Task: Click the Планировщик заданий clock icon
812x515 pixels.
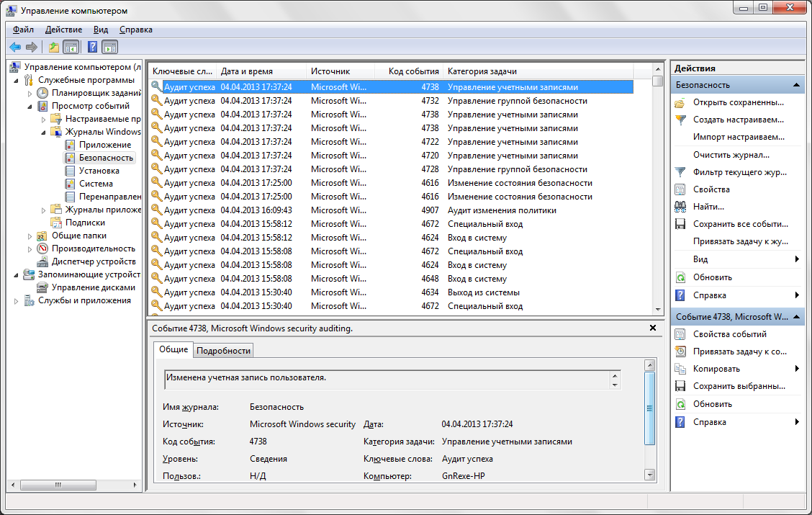Action: pos(42,93)
